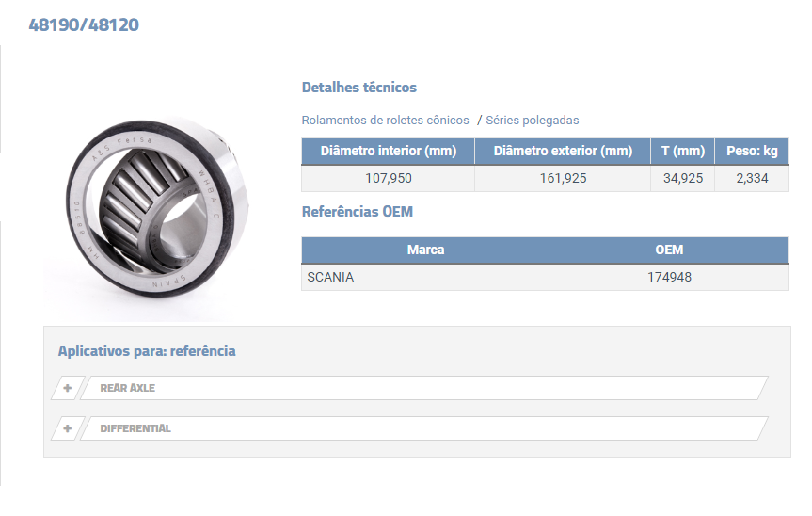Viewport: 812px width, 516px height.
Task: Click the Referências OEM section heading
Action: point(357,212)
